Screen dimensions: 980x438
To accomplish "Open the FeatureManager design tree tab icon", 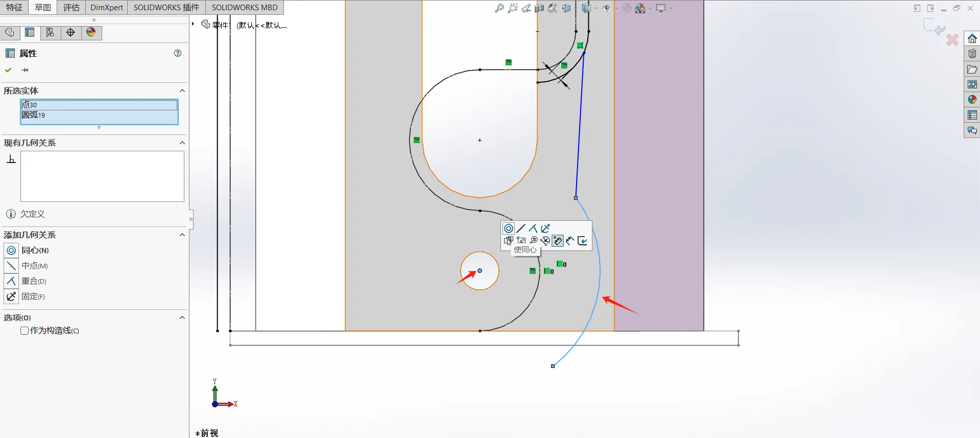I will click(x=10, y=33).
